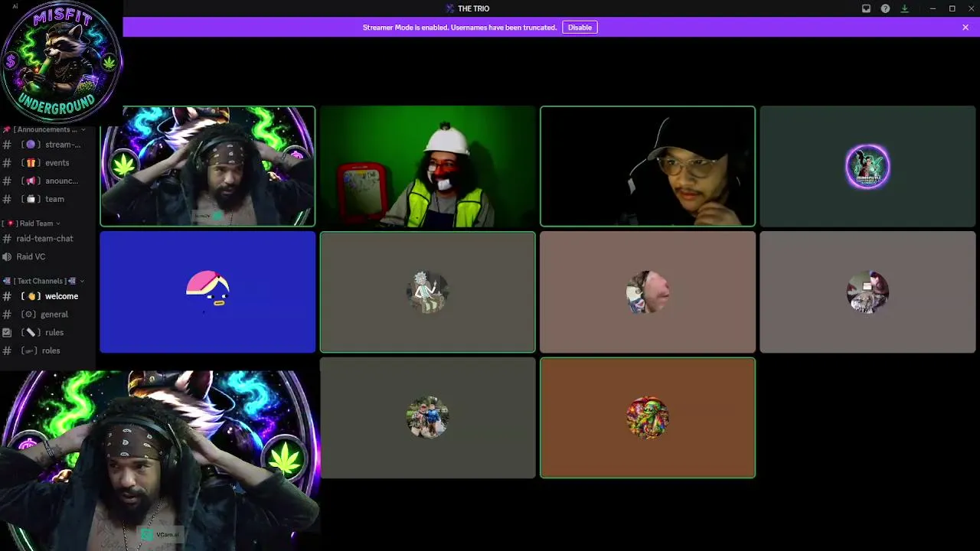The height and width of the screenshot is (551, 980).
Task: Open the Discord inbox icon
Action: click(x=866, y=8)
